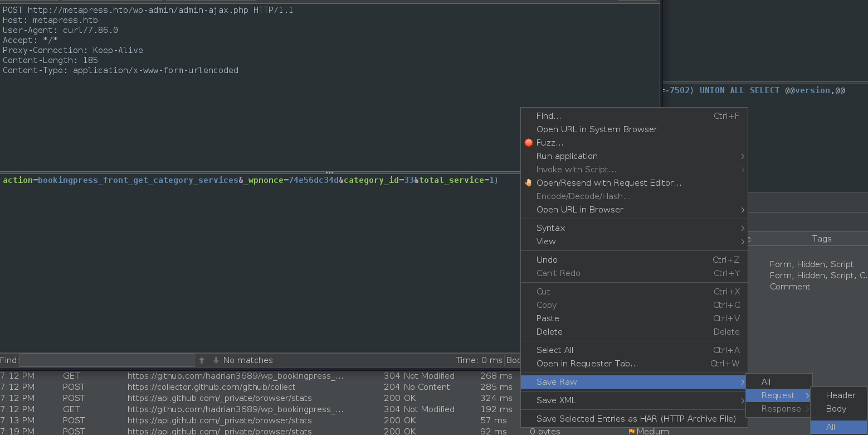Choose Undo in the context menu

coord(634,260)
